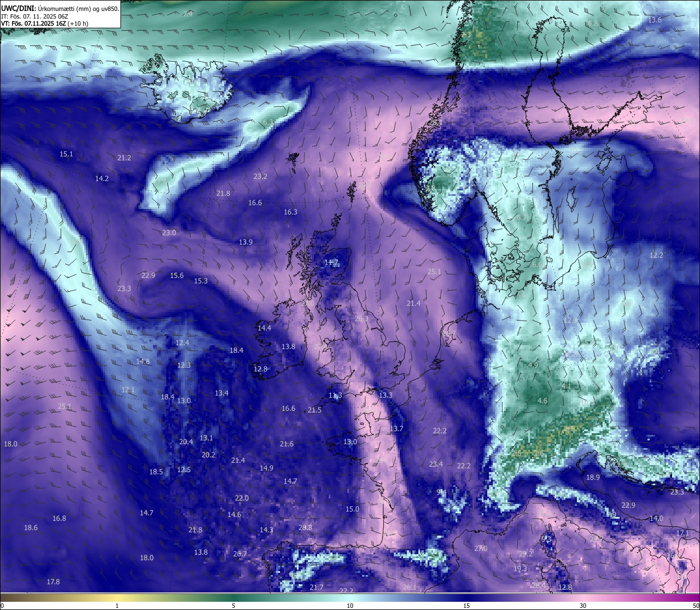Click the map value 15.6
Image resolution: width=700 pixels, height=610 pixels.
pos(177,276)
